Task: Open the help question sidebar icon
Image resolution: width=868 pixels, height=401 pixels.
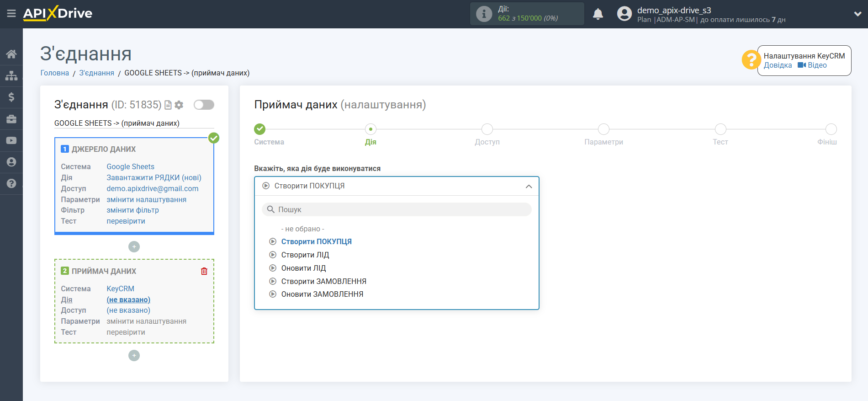Action: (11, 183)
